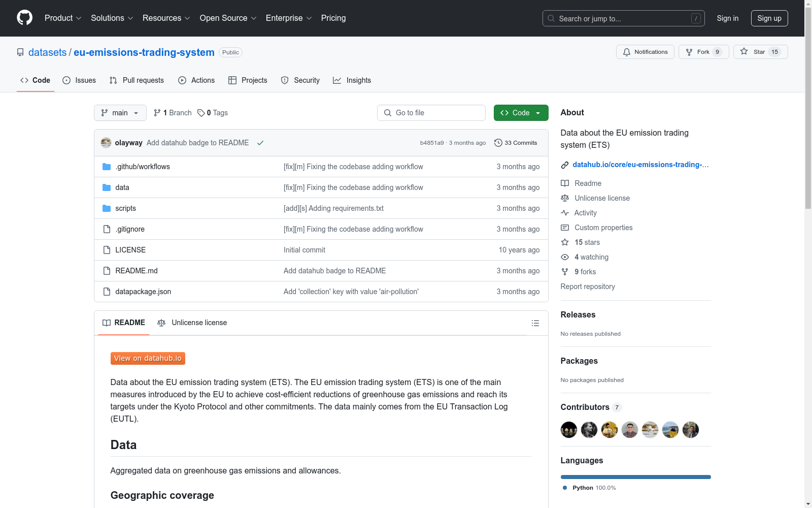
Task: Switch to the Security tab
Action: point(300,80)
